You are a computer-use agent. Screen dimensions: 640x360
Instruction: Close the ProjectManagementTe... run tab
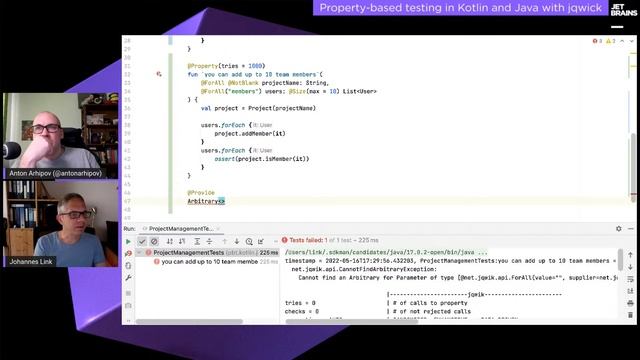click(219, 229)
